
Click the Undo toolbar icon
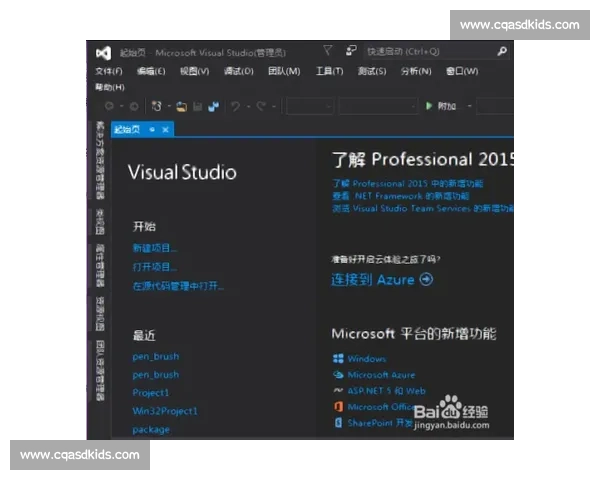236,106
